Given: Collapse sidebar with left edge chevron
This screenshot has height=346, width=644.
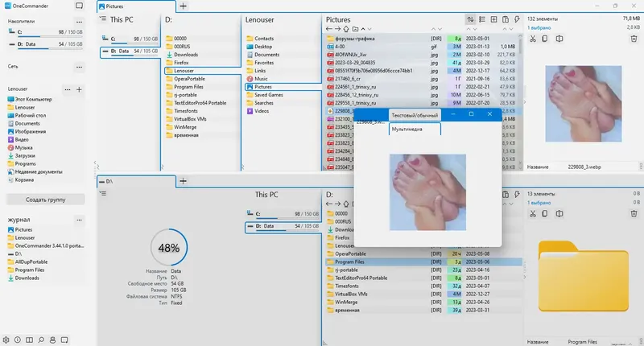Looking at the screenshot, I should [x=95, y=163].
